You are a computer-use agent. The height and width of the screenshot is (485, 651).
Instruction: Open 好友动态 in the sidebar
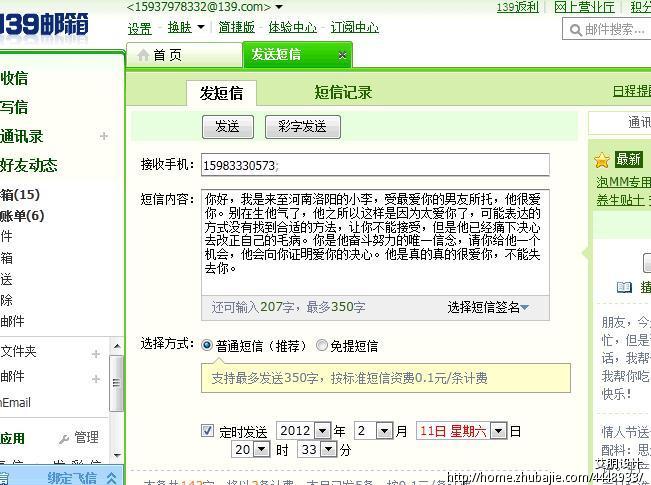29,165
